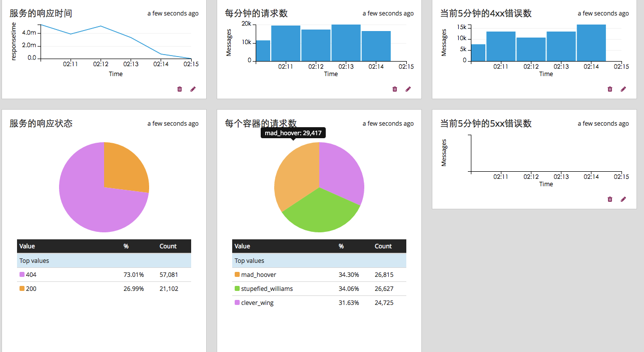This screenshot has height=352, width=644.
Task: Delete the 当前5分钟的4xx错误数 widget
Action: 610,89
